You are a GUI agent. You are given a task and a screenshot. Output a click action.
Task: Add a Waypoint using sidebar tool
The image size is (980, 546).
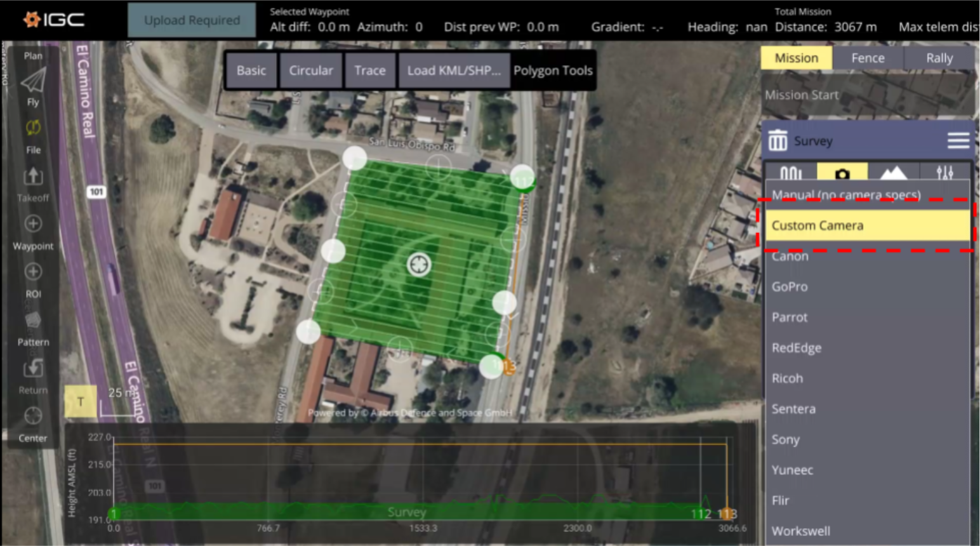[33, 225]
